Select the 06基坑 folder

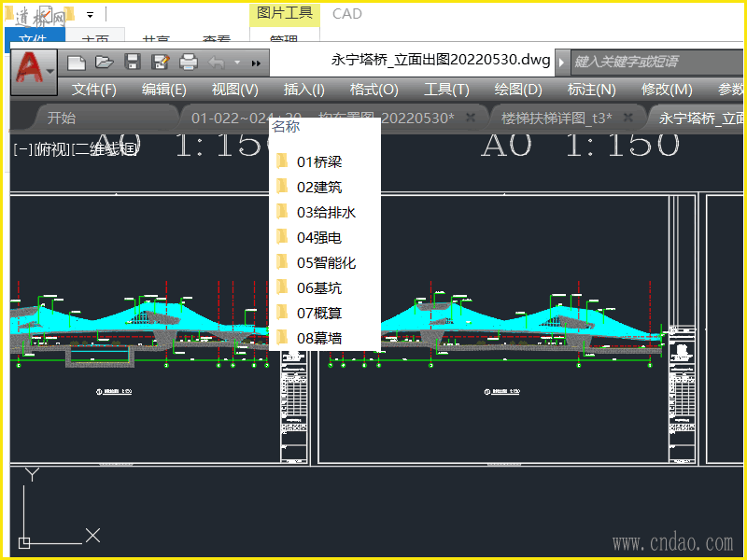tap(319, 288)
